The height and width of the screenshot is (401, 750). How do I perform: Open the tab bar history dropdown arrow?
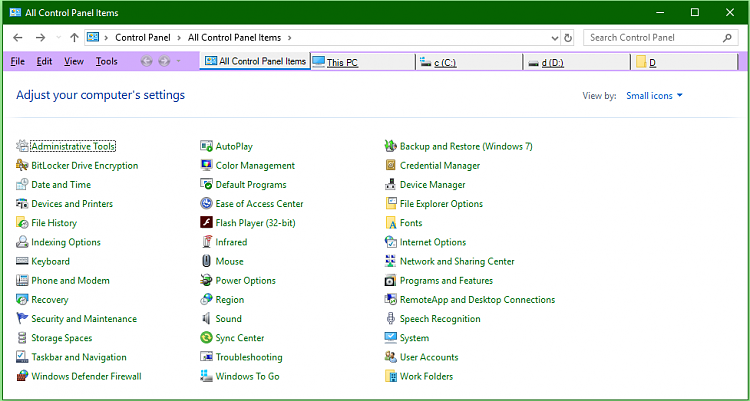179,61
